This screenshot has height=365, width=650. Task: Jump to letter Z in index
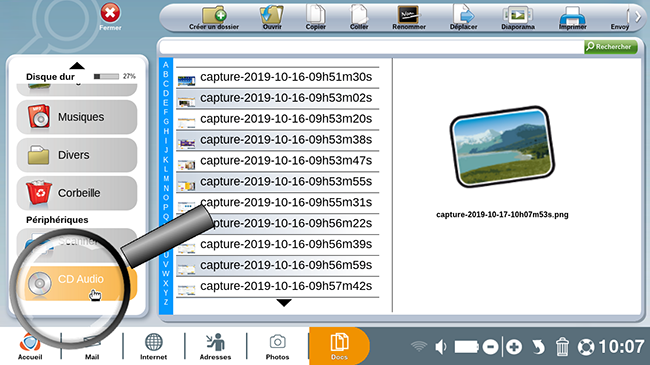[166, 302]
